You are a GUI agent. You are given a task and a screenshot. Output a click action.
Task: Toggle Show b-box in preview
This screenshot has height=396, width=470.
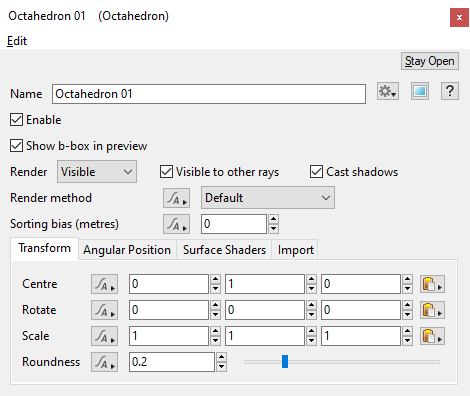click(x=16, y=146)
